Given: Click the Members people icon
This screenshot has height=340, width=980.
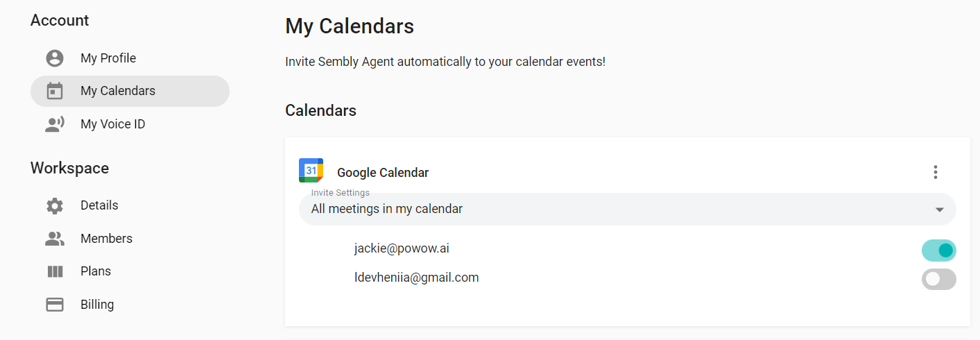Looking at the screenshot, I should click(x=55, y=239).
